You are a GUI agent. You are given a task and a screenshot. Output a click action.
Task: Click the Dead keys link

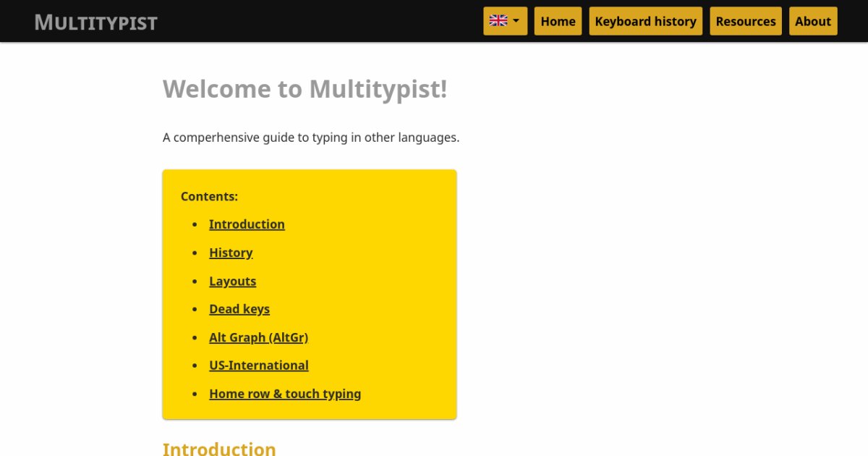(239, 309)
